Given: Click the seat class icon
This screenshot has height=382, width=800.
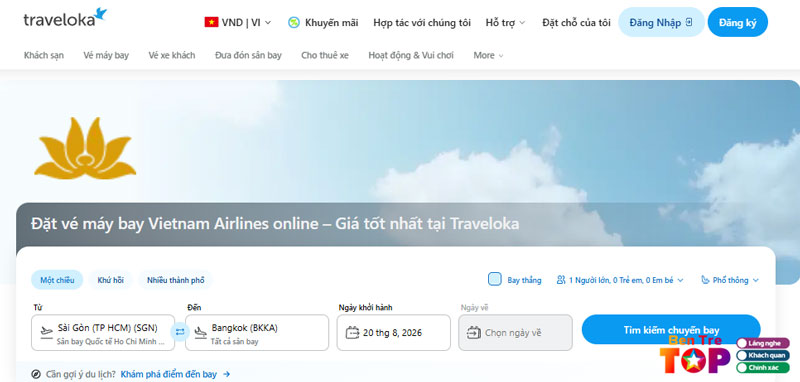Looking at the screenshot, I should [x=705, y=280].
